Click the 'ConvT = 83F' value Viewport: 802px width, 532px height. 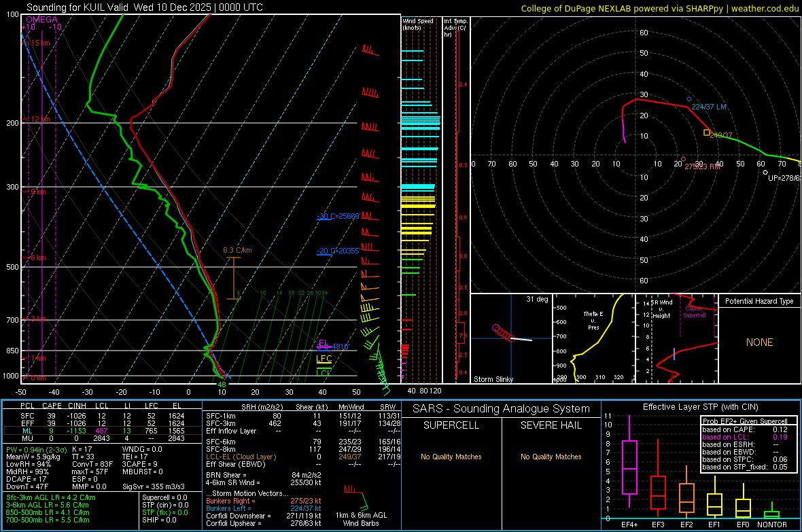click(x=92, y=464)
